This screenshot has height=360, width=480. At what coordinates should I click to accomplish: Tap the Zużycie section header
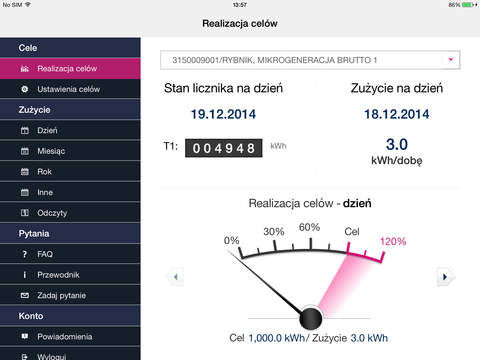pyautogui.click(x=70, y=110)
